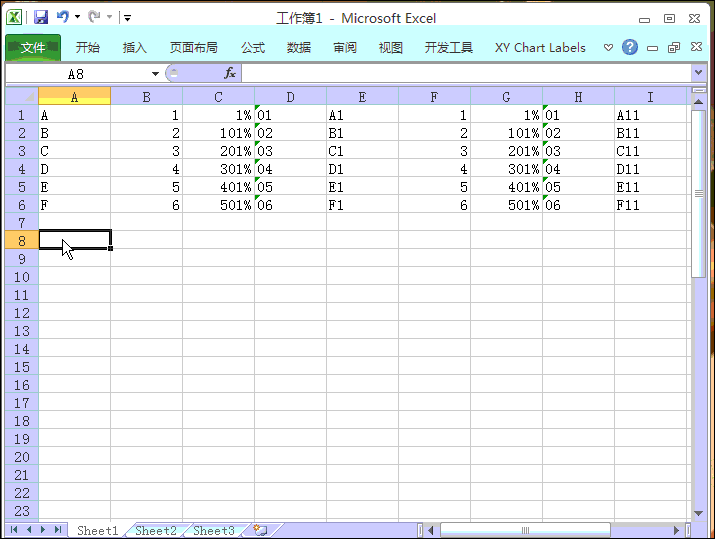This screenshot has height=539, width=715.
Task: Customize the Quick Access Toolbar dropdown
Action: click(127, 18)
